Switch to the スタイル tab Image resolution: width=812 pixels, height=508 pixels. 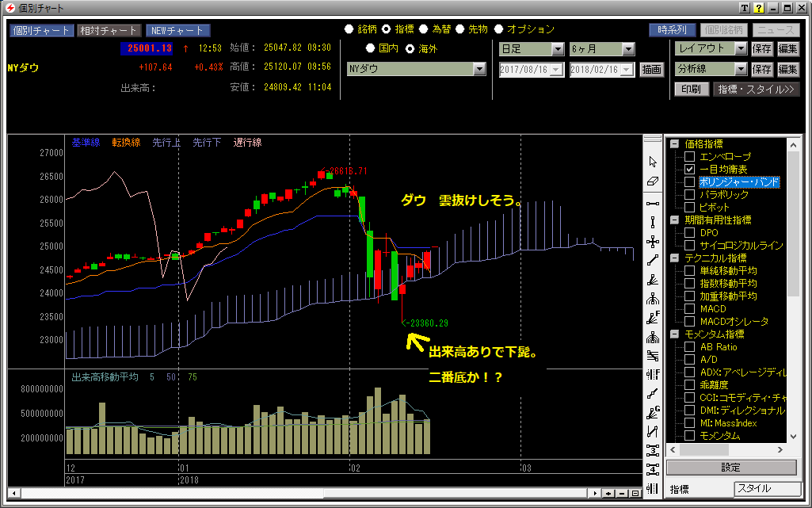tap(768, 488)
